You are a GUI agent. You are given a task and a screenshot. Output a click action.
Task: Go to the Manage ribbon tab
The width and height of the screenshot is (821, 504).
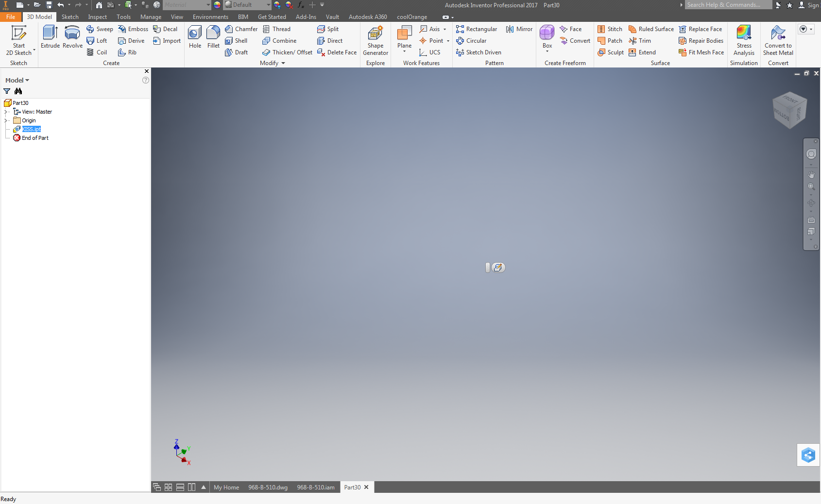[151, 17]
